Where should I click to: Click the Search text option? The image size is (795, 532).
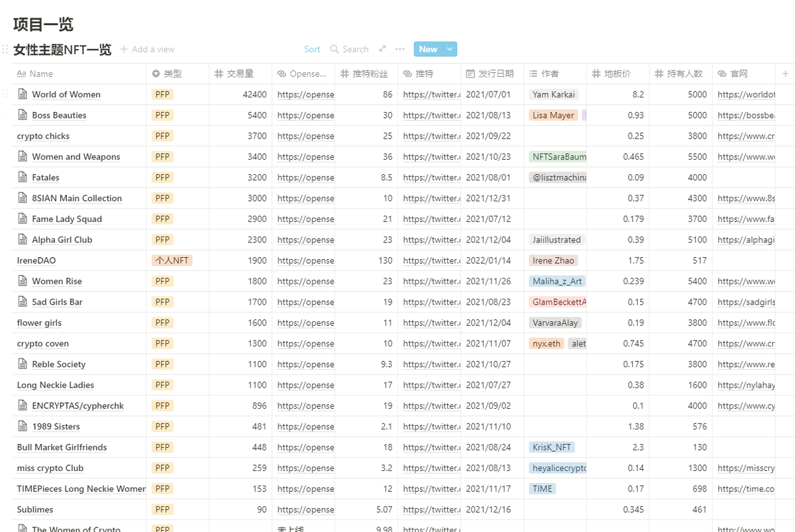(x=355, y=49)
